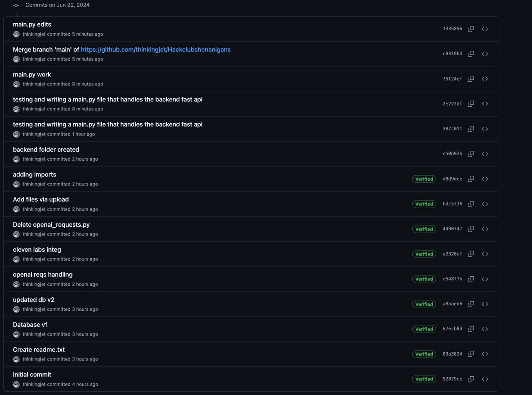532x395 pixels.
Task: Open commit hash 387c011
Action: (452, 129)
